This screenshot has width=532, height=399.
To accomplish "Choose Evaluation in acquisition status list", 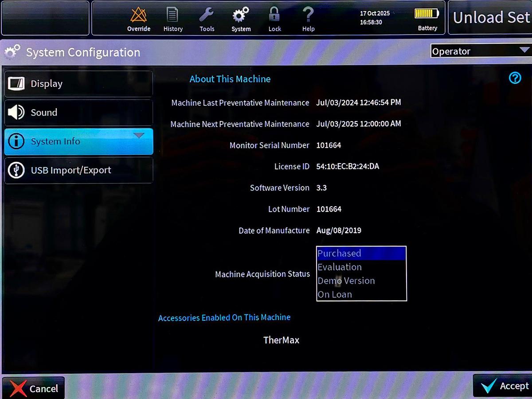I will [361, 267].
